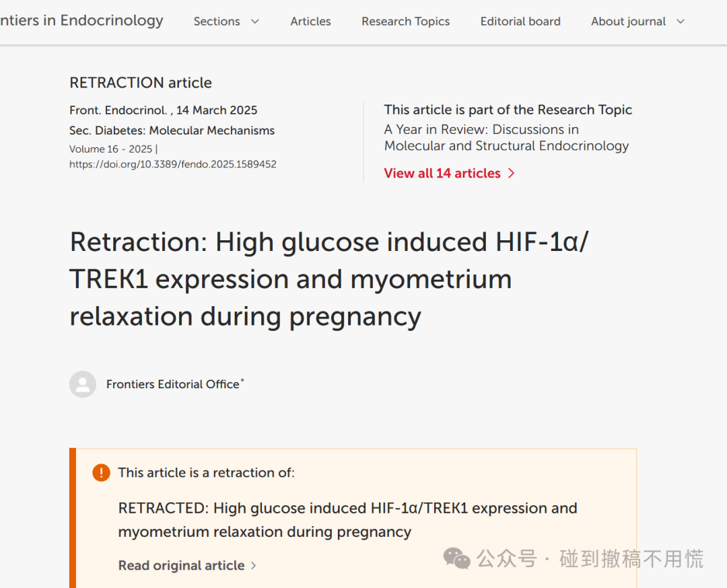Expand the About journal dropdown chevron
The image size is (727, 588).
click(680, 22)
